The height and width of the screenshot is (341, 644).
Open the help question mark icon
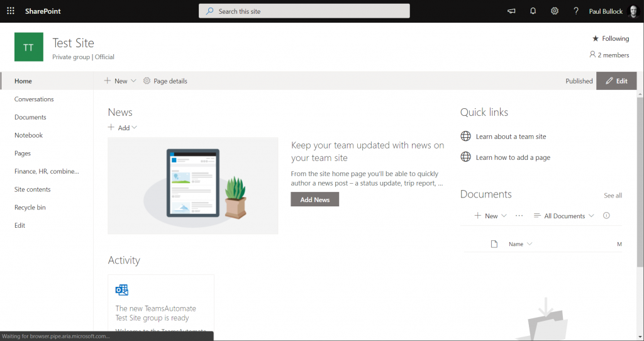[x=576, y=11]
